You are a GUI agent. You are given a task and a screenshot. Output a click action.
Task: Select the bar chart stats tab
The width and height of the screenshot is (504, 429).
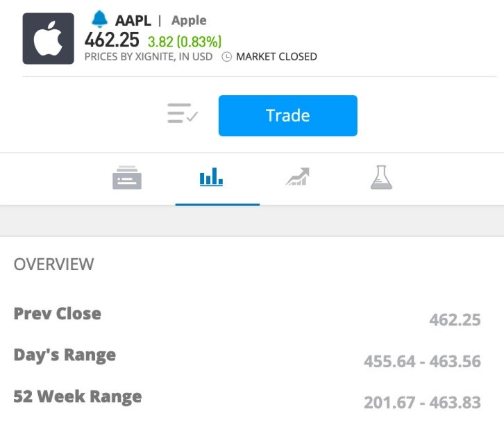[x=211, y=177]
